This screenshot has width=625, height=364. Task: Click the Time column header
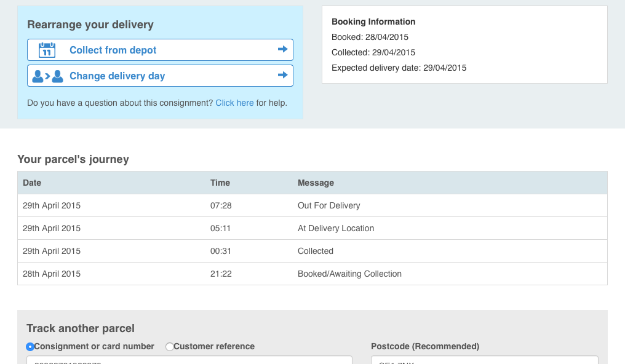[220, 183]
